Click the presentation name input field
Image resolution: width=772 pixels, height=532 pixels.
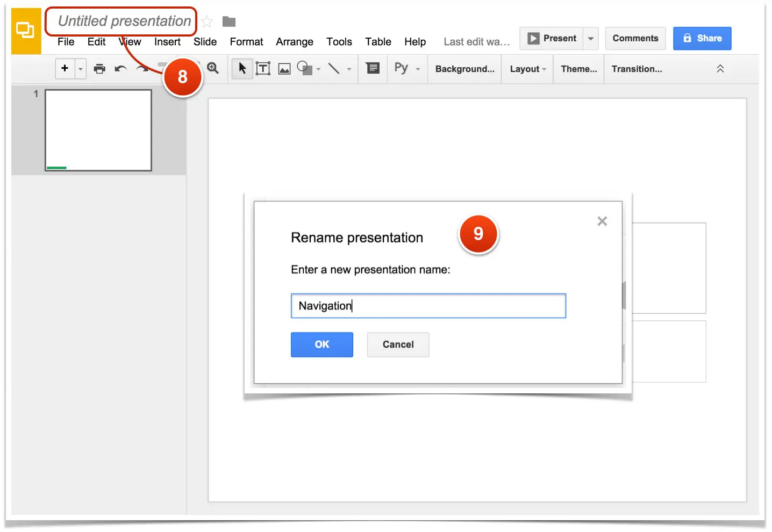[x=428, y=306]
